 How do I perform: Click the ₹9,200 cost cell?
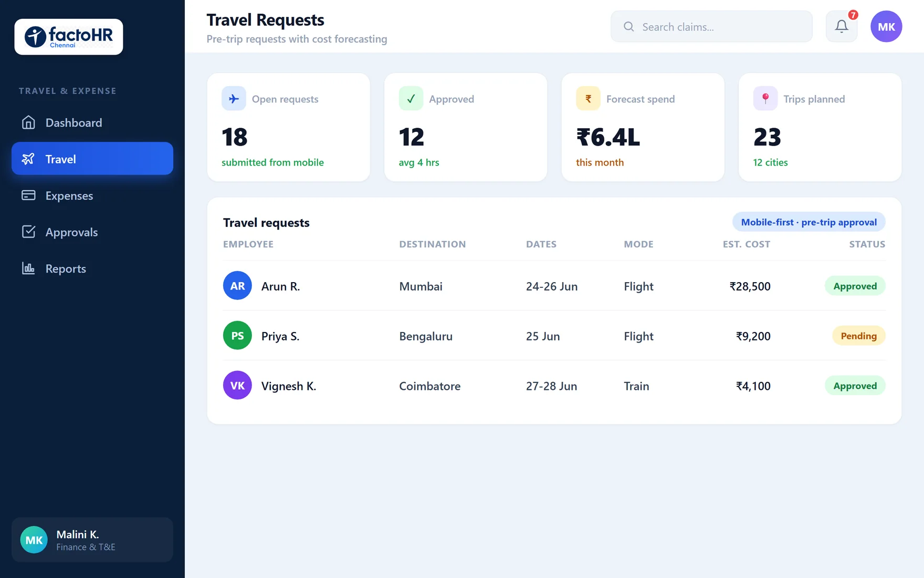[x=753, y=336]
